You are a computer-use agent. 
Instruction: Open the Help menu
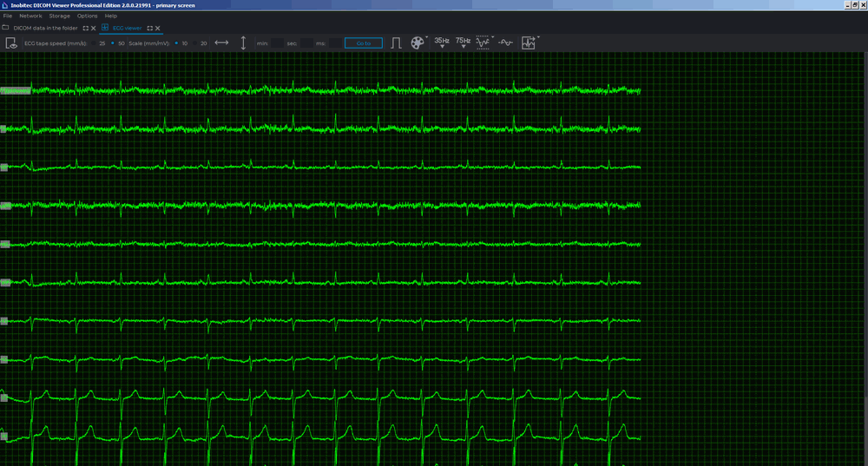click(111, 16)
